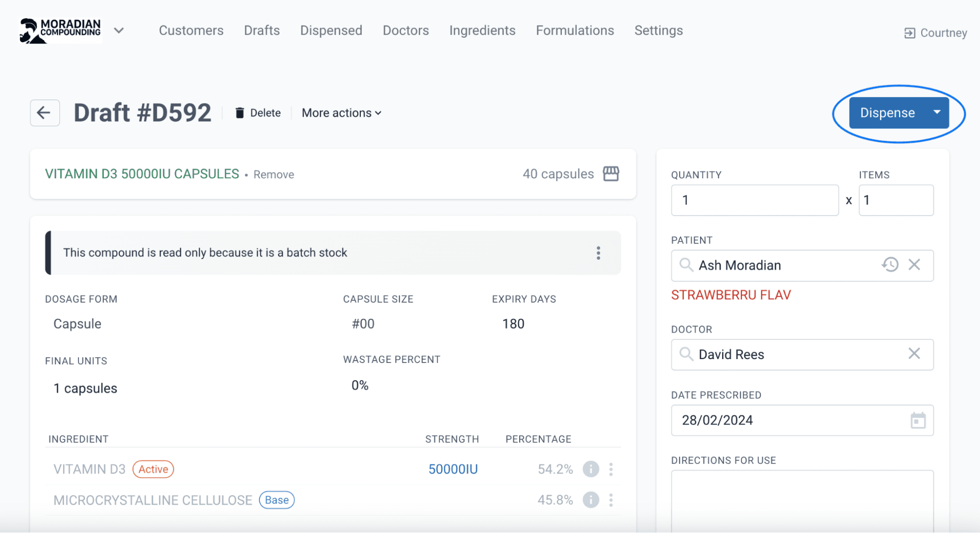Click the 54.2% percentage value
The image size is (980, 533).
(555, 469)
